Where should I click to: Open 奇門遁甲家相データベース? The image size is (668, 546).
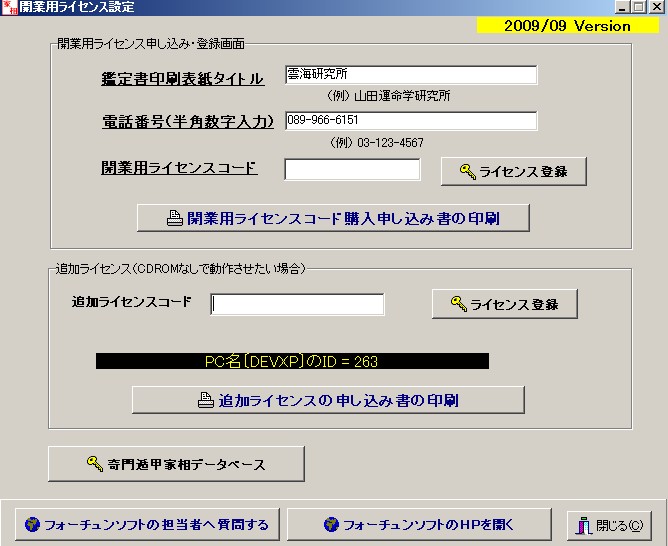coord(176,464)
